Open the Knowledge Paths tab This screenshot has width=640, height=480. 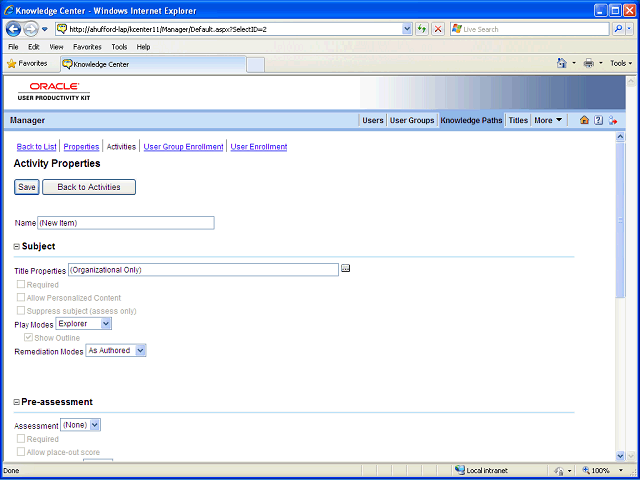tap(471, 120)
